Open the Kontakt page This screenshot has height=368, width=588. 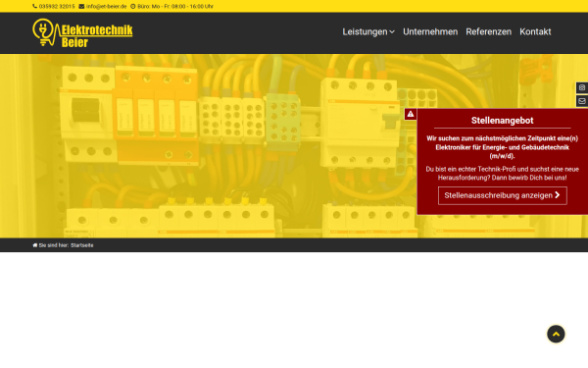535,32
